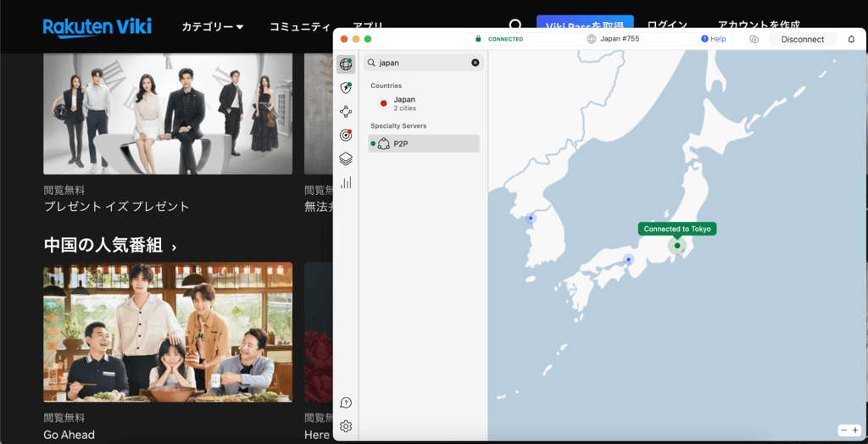Image resolution: width=868 pixels, height=444 pixels.
Task: Click the Countries section heading
Action: point(386,86)
